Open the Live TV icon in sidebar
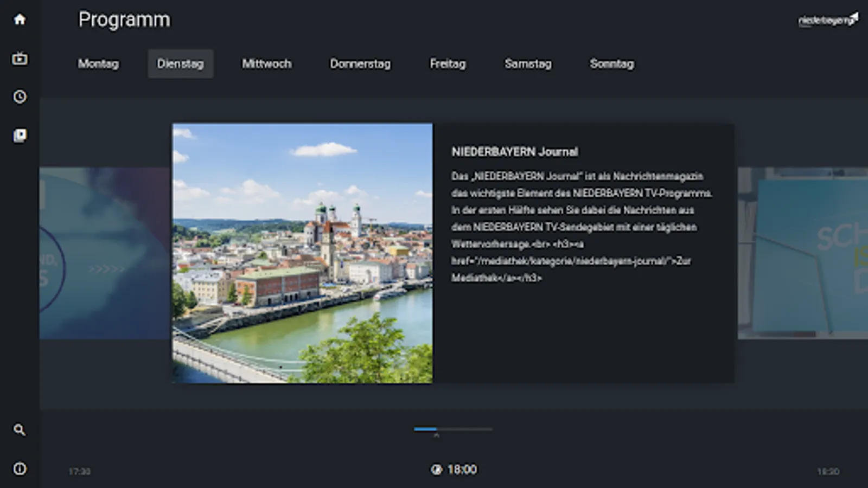This screenshot has width=868, height=488. point(20,58)
